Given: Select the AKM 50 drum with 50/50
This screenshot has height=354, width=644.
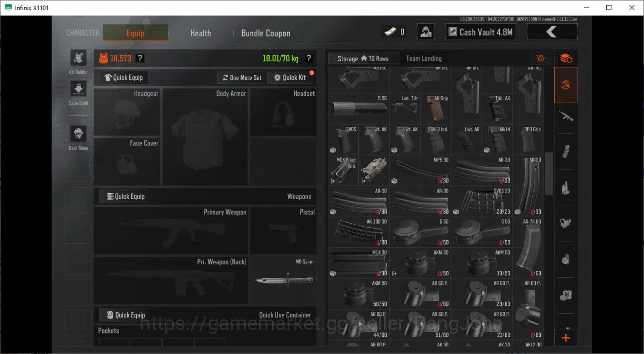Looking at the screenshot, I should [359, 294].
